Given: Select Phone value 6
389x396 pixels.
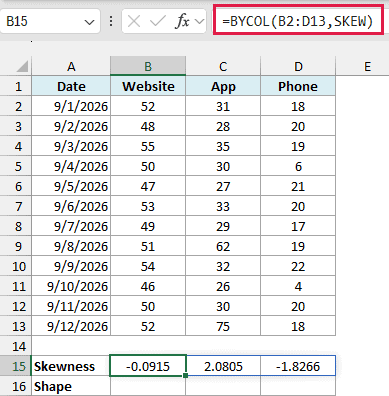Looking at the screenshot, I should [x=298, y=166].
